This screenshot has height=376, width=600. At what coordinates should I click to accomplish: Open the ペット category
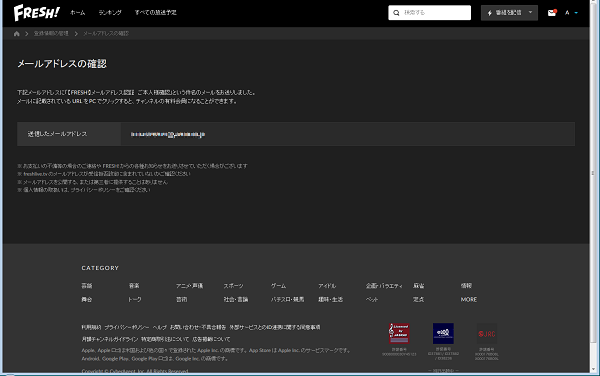(372, 299)
